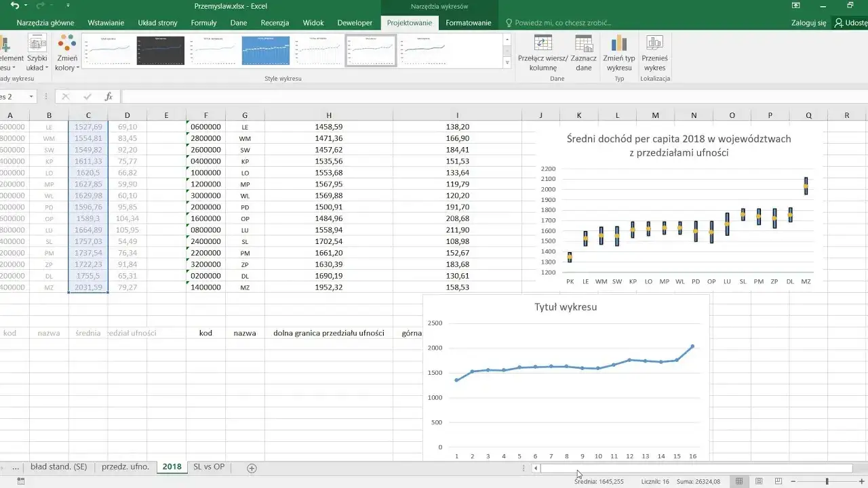868x488 pixels.
Task: Click the zoom slider handle
Action: click(827, 481)
